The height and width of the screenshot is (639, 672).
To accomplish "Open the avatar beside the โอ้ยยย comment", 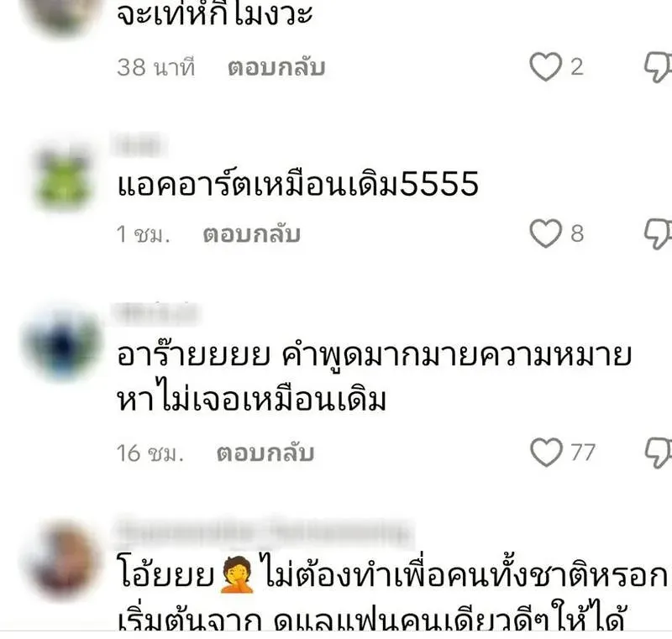I will point(64,560).
